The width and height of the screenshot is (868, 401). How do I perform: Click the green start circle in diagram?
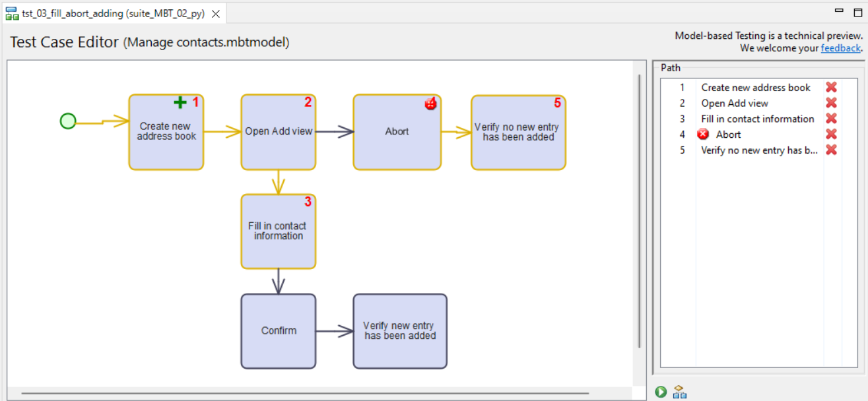pos(68,121)
